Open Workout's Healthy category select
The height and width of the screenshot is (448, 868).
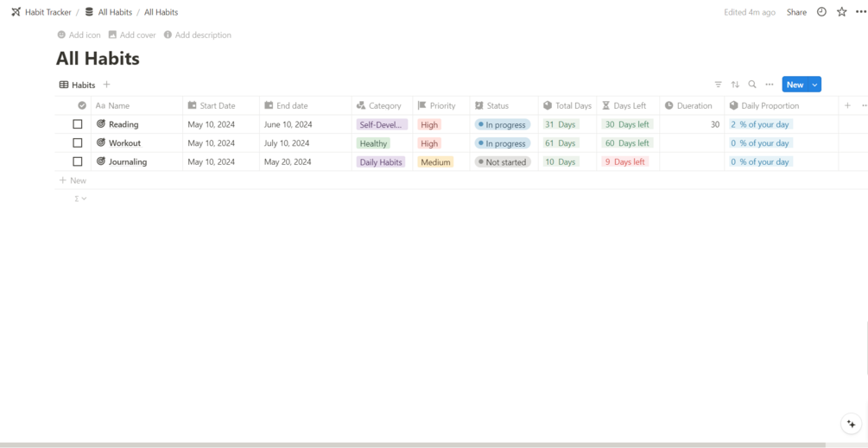373,143
